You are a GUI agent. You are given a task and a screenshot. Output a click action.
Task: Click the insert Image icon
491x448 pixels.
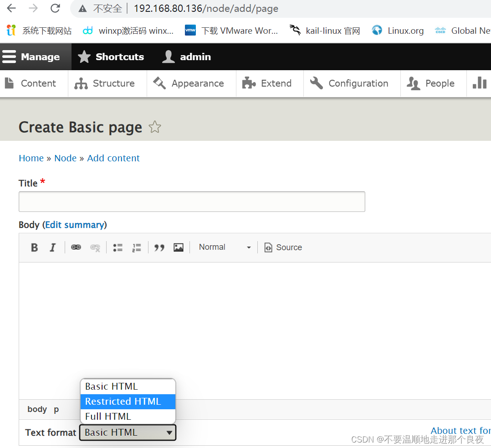(x=179, y=247)
